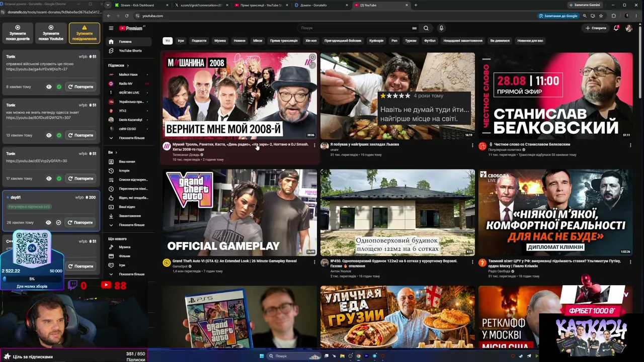Viewport: 644px width, 362px height.
Task: Toggle visibility of Tonik's 13 хвилин donation
Action: point(49,135)
